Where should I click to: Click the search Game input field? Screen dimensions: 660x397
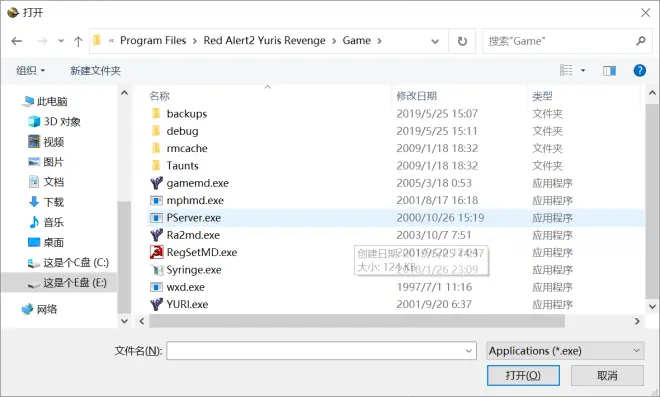(x=559, y=41)
